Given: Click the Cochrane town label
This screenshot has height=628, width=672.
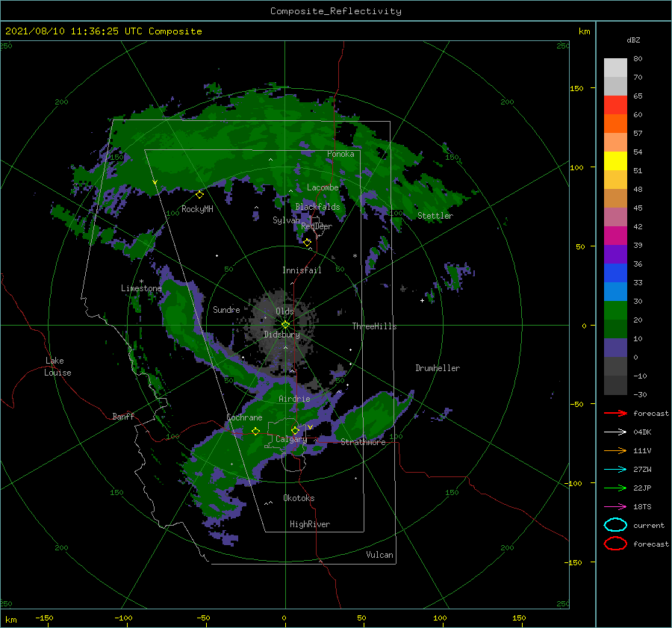Looking at the screenshot, I should (x=244, y=417).
